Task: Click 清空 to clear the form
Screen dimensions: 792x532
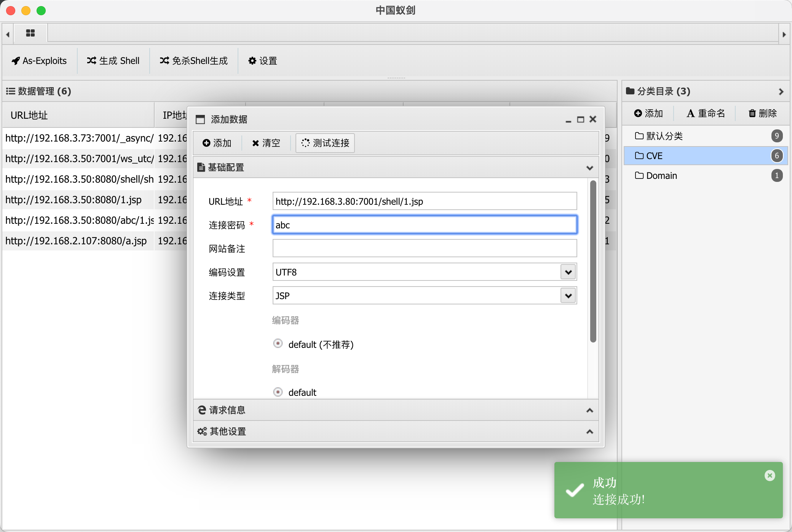Action: coord(266,143)
